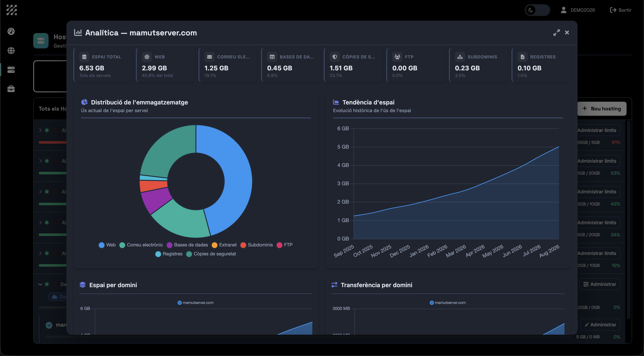Toggle the Web legend entry
644x356 pixels.
pos(107,245)
